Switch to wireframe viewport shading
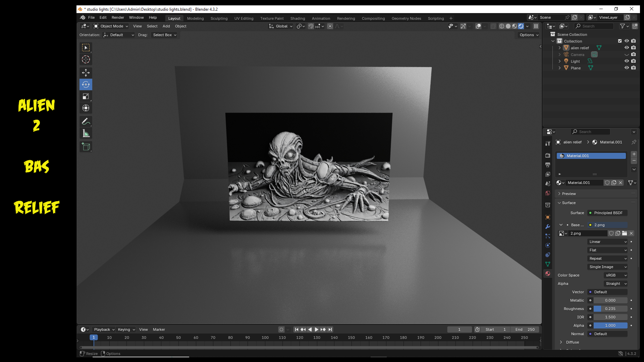This screenshot has width=644, height=362. pos(502,26)
